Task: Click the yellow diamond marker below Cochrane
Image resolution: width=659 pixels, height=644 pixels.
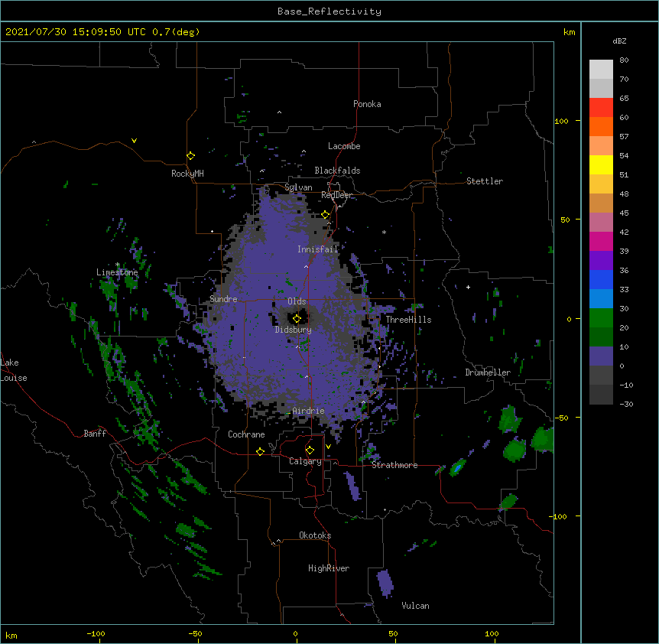Action: coord(260,451)
